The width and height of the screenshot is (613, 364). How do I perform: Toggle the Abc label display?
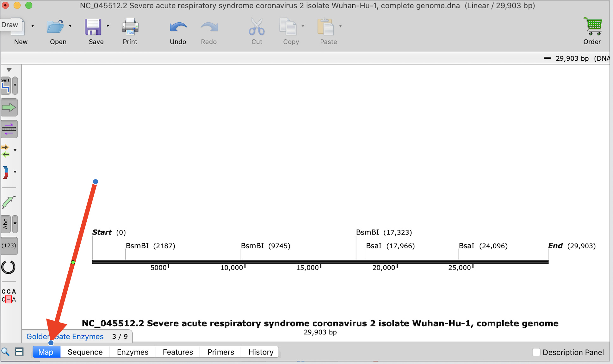(5, 224)
